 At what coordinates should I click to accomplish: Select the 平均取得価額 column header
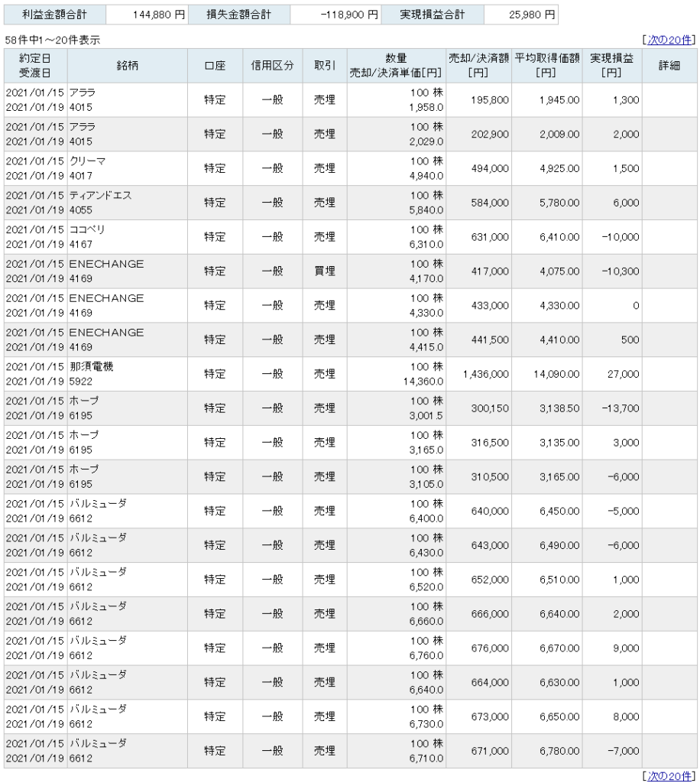tap(547, 66)
